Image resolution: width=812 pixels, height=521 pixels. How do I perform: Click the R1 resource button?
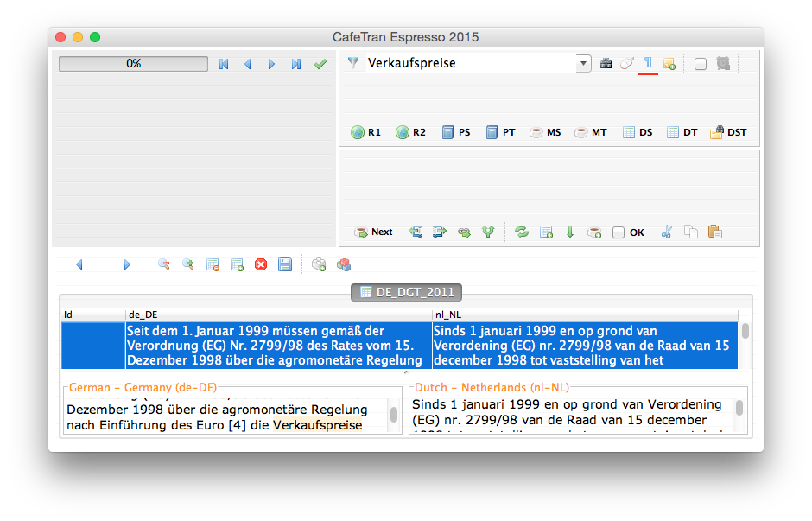(366, 132)
